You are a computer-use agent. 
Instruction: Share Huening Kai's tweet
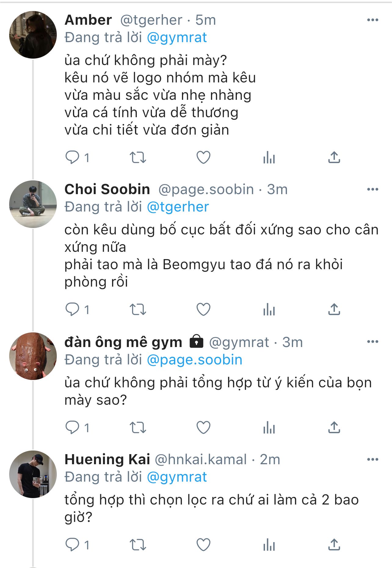(x=334, y=544)
